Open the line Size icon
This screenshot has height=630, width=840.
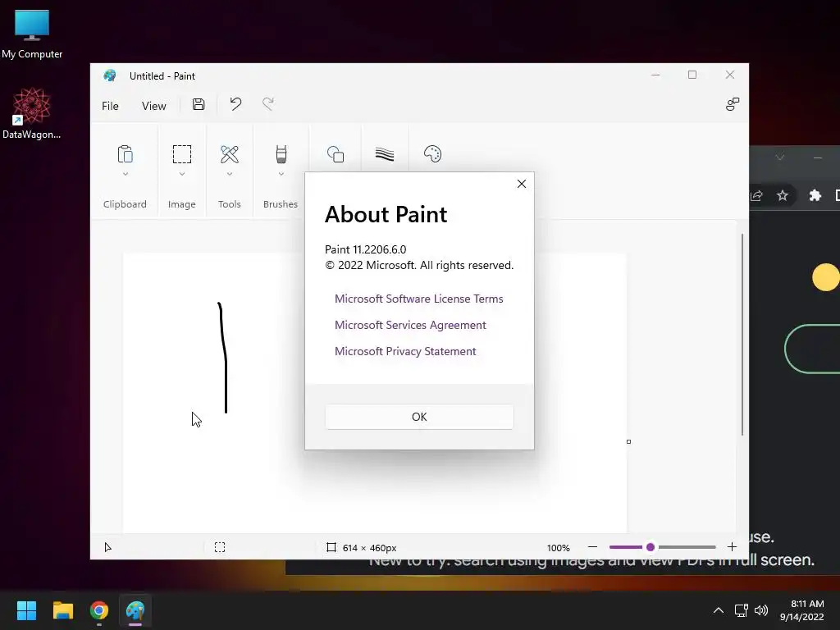tap(385, 154)
